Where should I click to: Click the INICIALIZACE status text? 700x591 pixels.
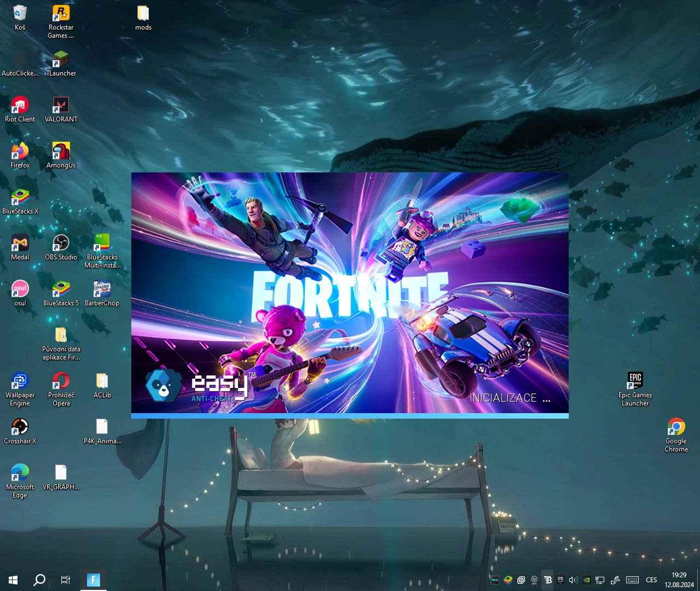pyautogui.click(x=510, y=398)
